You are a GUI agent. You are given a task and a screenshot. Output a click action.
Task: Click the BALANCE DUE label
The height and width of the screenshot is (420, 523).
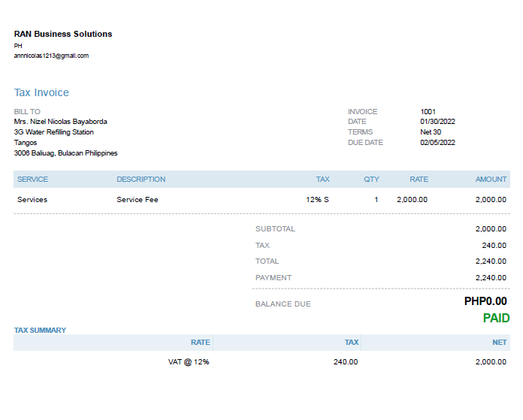[x=283, y=304]
